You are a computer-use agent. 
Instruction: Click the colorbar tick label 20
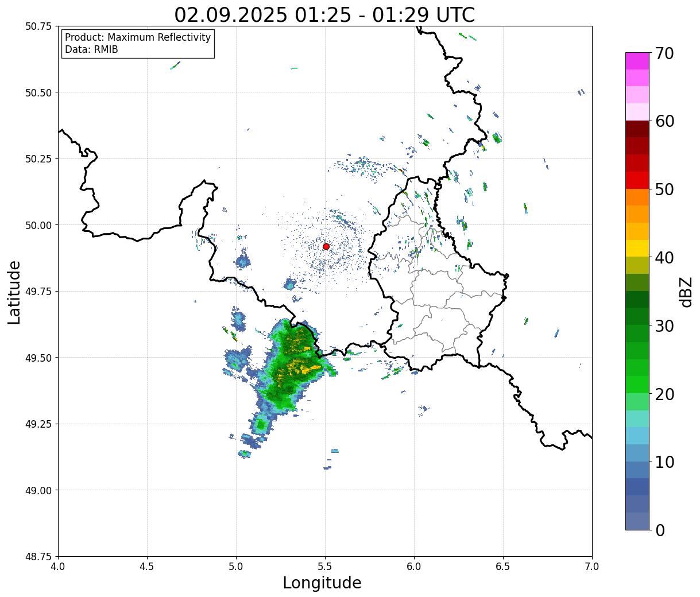coord(664,394)
